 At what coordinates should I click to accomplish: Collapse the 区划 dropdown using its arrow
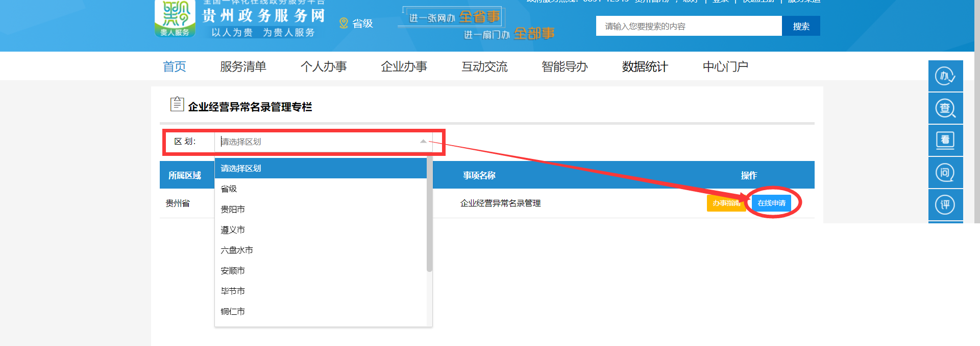423,142
